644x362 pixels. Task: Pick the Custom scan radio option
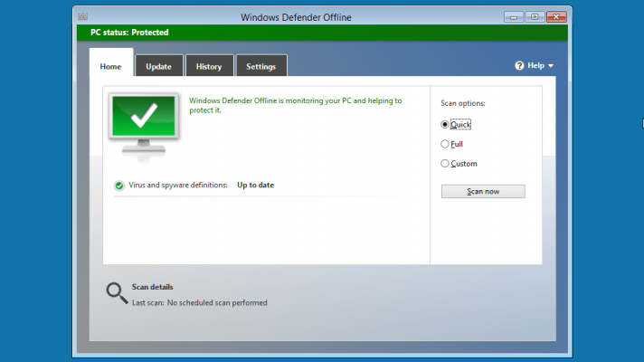click(445, 164)
